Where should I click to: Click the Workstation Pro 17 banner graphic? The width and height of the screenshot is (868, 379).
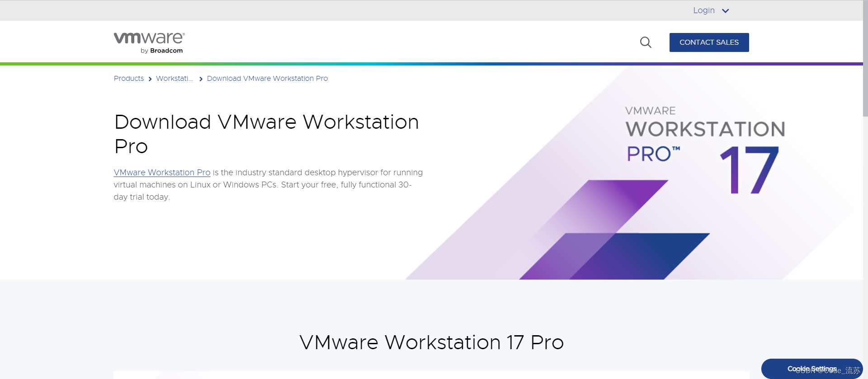tap(633, 173)
